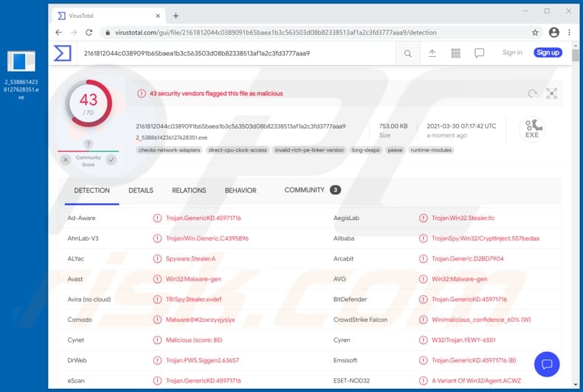This screenshot has height=392, width=583.
Task: Click the invalid-rich-pe-linker-version tag
Action: (x=309, y=151)
